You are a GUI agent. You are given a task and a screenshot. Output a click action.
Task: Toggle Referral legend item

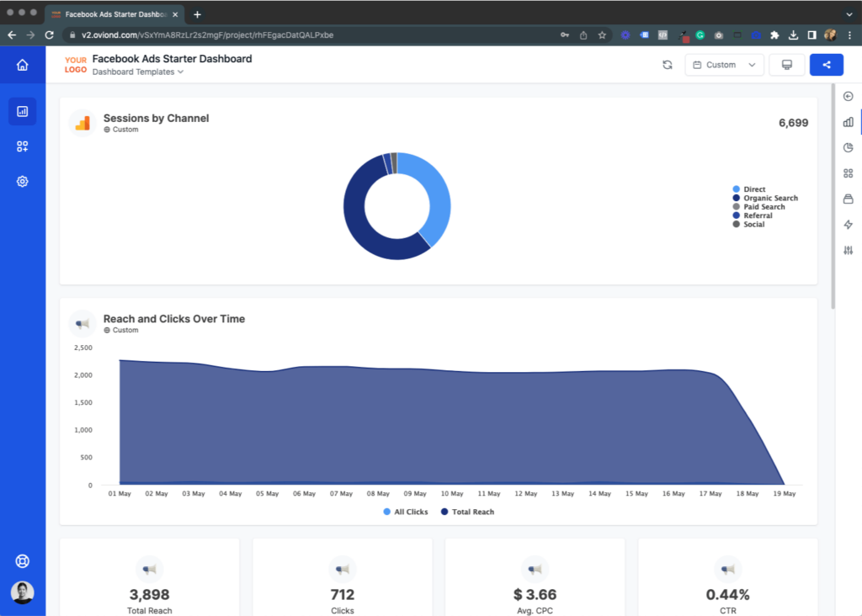tap(753, 215)
